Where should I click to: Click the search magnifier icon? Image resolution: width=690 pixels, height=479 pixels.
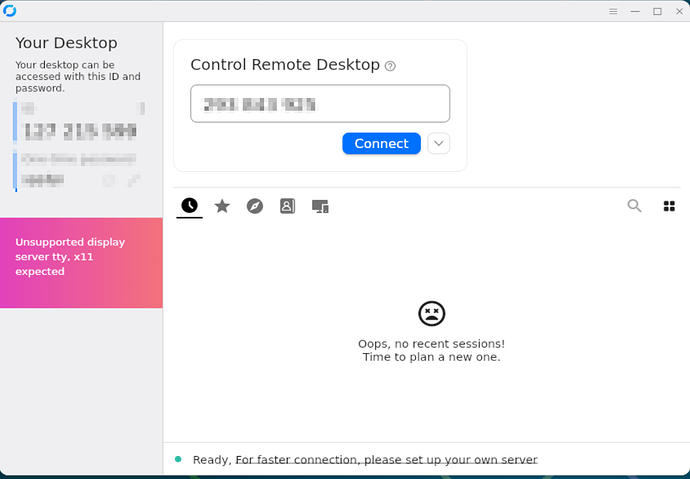(634, 206)
